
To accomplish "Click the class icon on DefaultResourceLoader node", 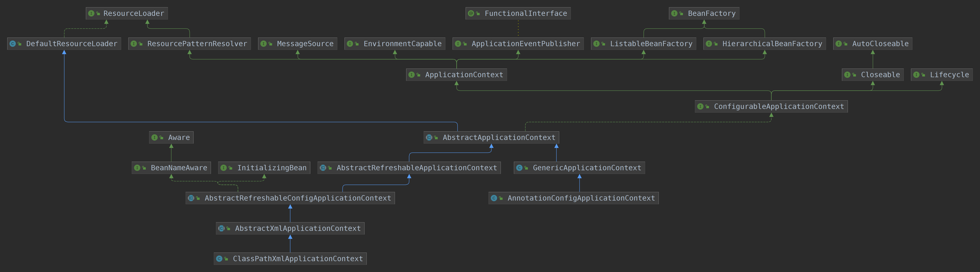I will pyautogui.click(x=12, y=44).
